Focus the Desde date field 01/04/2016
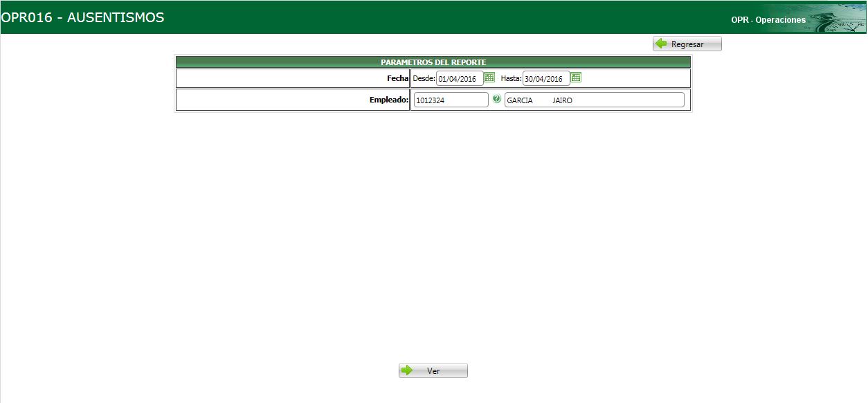 tap(460, 78)
